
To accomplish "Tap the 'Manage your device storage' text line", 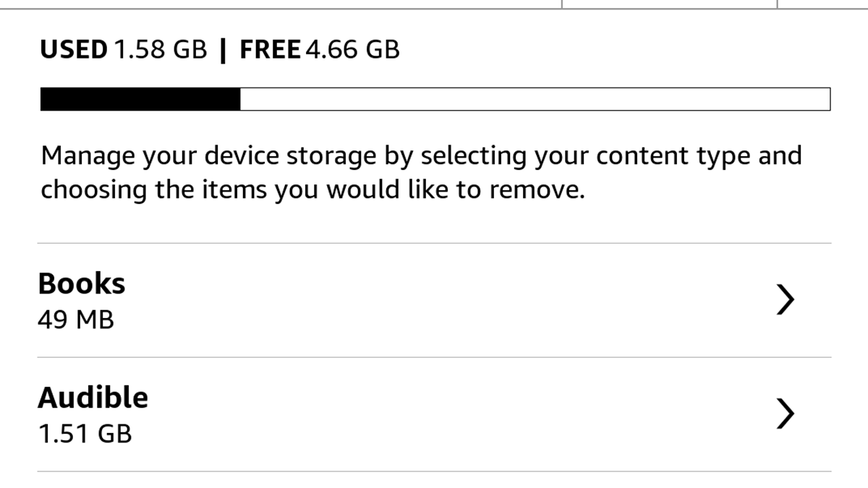I will point(421,156).
